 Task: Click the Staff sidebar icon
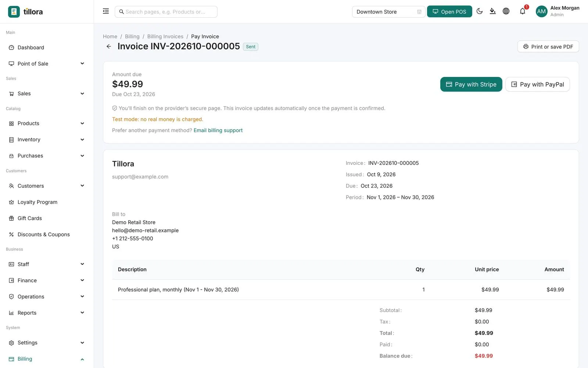(11, 264)
